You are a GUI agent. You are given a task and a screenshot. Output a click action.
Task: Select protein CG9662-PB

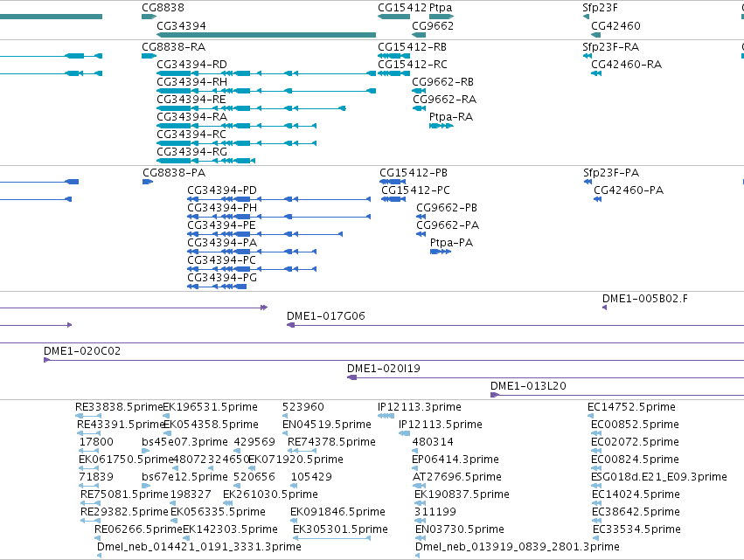[x=447, y=208]
